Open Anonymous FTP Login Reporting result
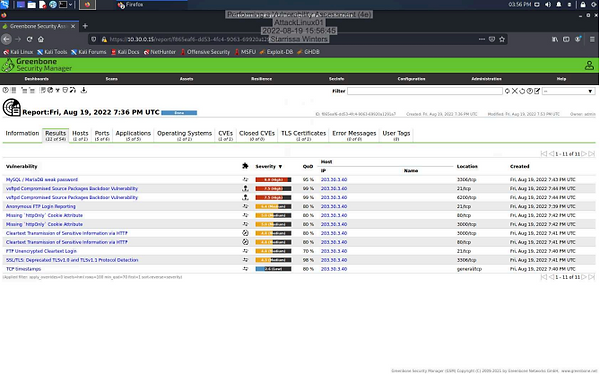Viewport: 600px width, 374px height. (x=41, y=206)
